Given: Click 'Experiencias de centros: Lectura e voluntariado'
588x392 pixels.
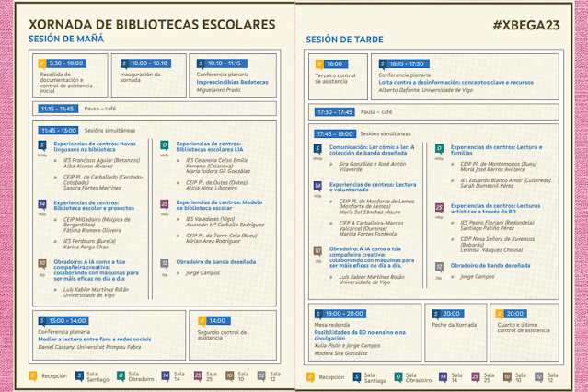Looking at the screenshot, I should click(373, 187).
